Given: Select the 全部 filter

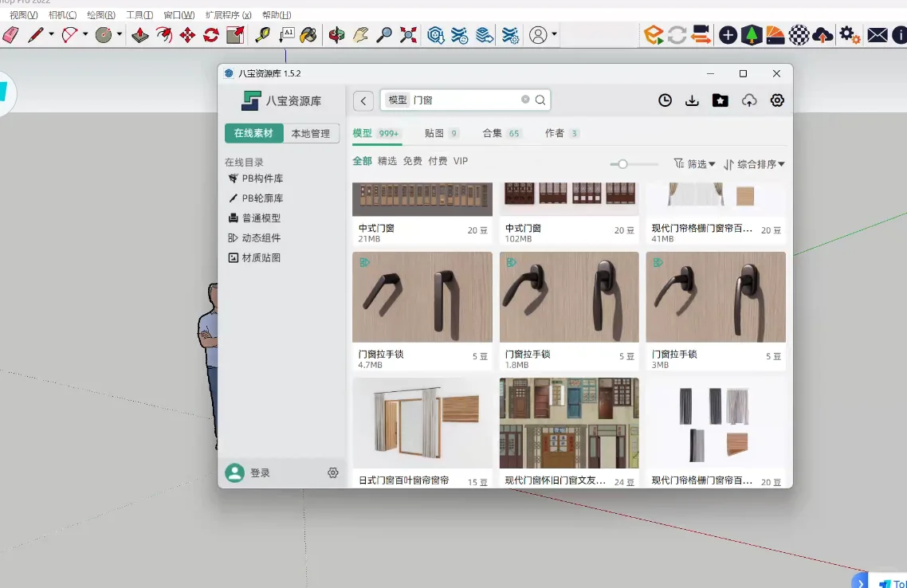Looking at the screenshot, I should [362, 161].
